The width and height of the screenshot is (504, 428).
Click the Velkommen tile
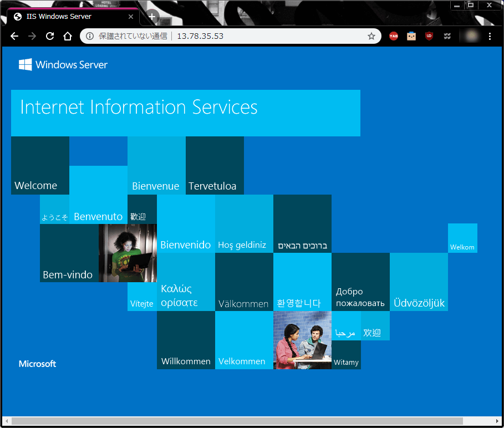pos(245,340)
